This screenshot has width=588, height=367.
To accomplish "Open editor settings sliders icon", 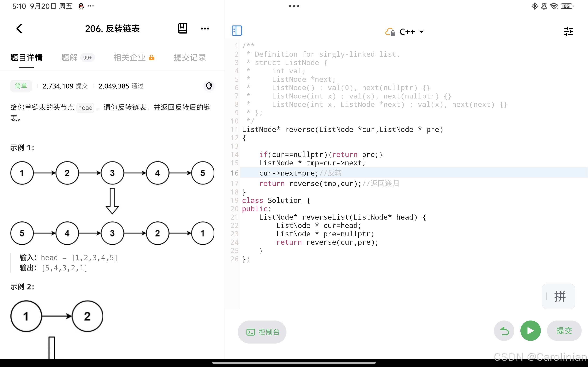I will (568, 32).
